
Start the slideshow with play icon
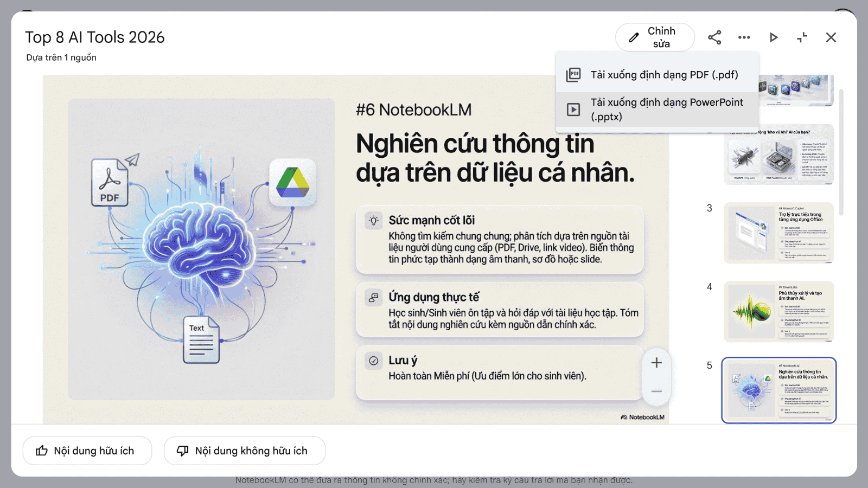773,37
